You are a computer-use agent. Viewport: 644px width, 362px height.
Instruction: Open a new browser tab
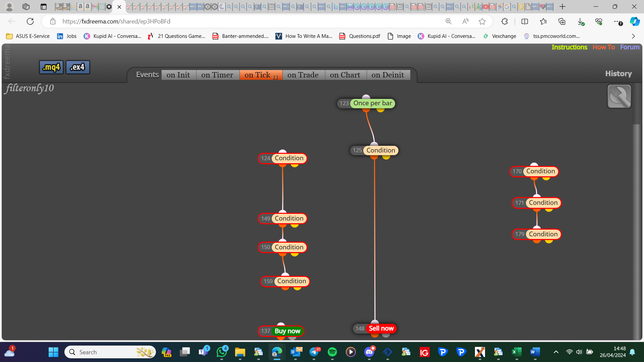pos(562,7)
